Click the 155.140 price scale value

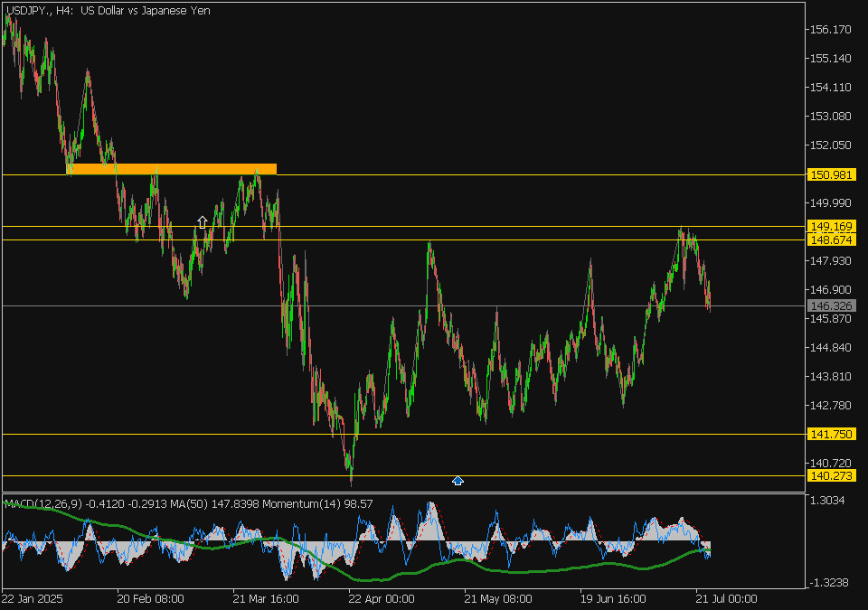pyautogui.click(x=830, y=58)
